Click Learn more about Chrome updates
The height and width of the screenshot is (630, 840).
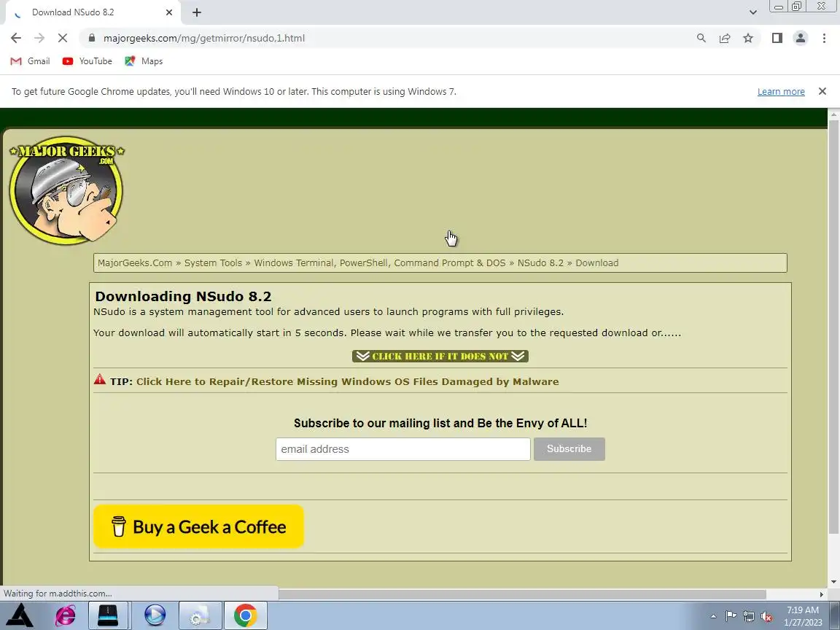(x=780, y=92)
